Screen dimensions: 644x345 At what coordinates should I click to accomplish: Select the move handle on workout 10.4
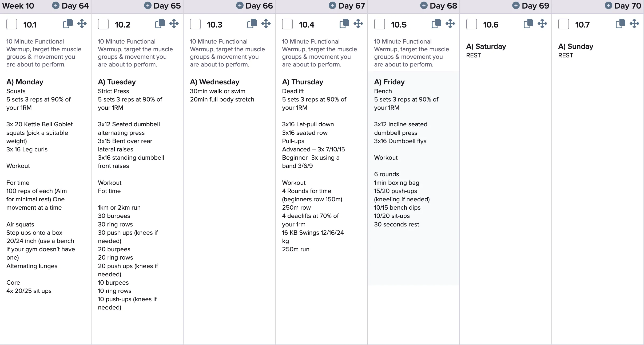click(358, 24)
